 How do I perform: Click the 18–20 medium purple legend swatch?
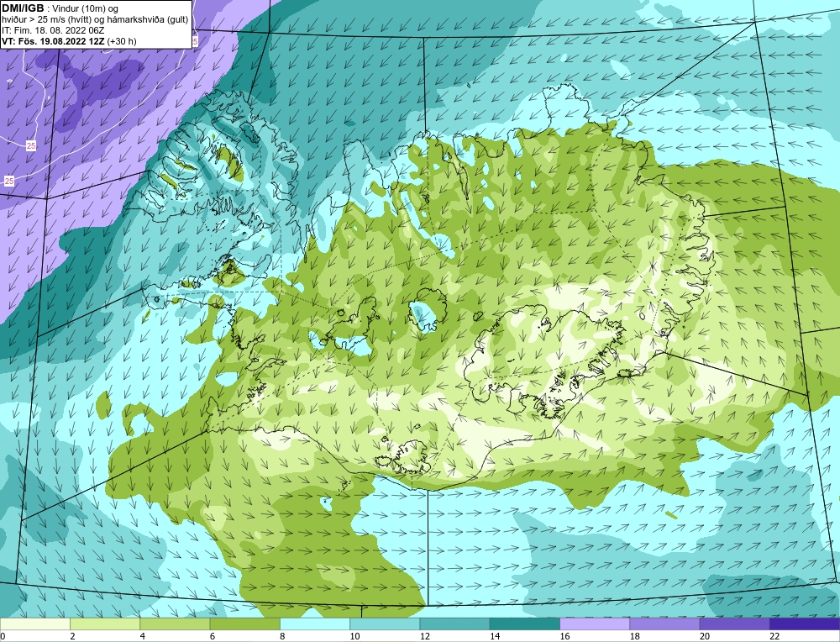(x=664, y=624)
